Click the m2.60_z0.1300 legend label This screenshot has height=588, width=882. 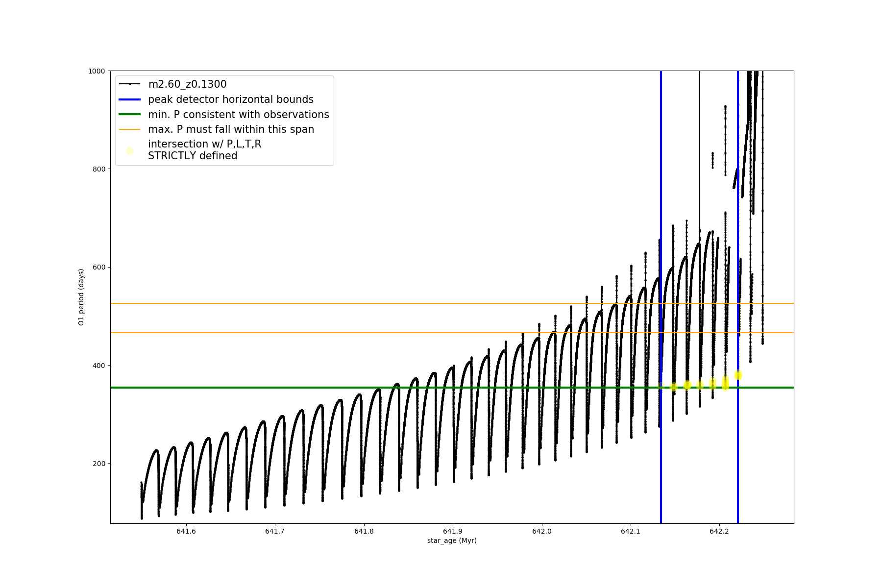pos(187,84)
